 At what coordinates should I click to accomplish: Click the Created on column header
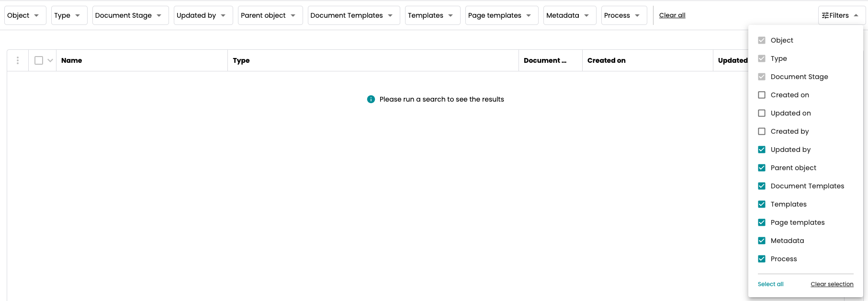click(x=606, y=60)
